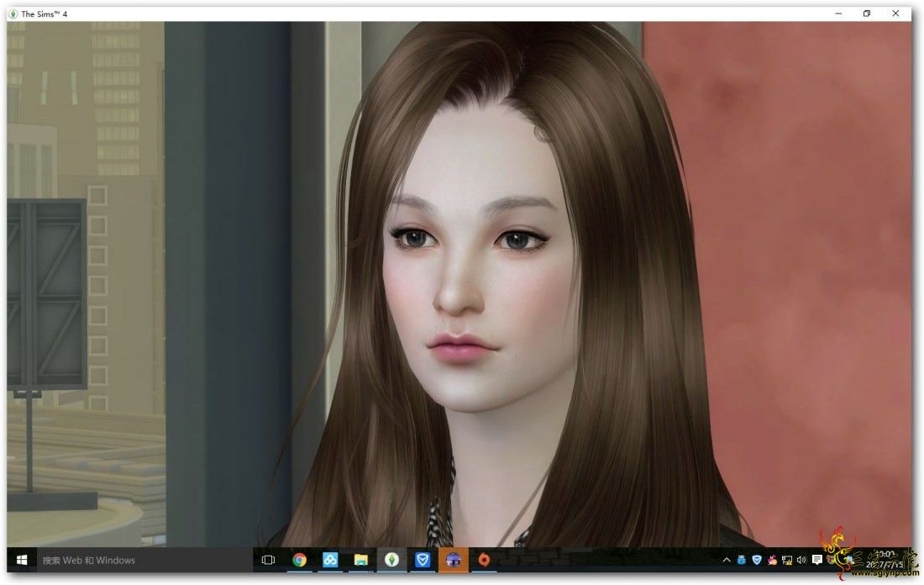Open network status from the tray
The image size is (924, 585).
click(787, 560)
